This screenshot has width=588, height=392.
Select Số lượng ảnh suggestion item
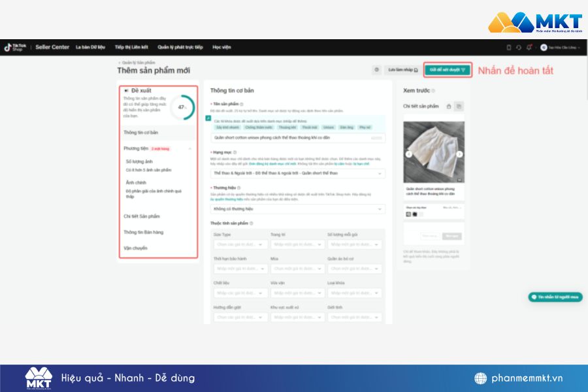coord(139,161)
